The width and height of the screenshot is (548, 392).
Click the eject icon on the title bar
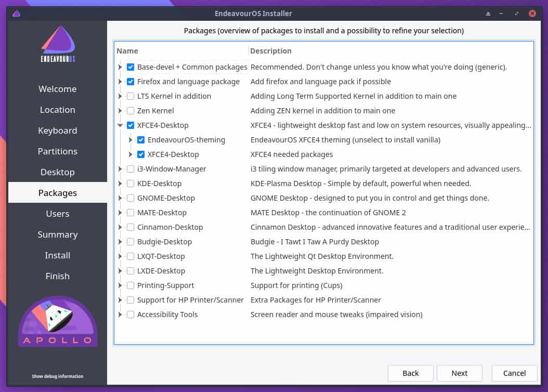[x=488, y=13]
